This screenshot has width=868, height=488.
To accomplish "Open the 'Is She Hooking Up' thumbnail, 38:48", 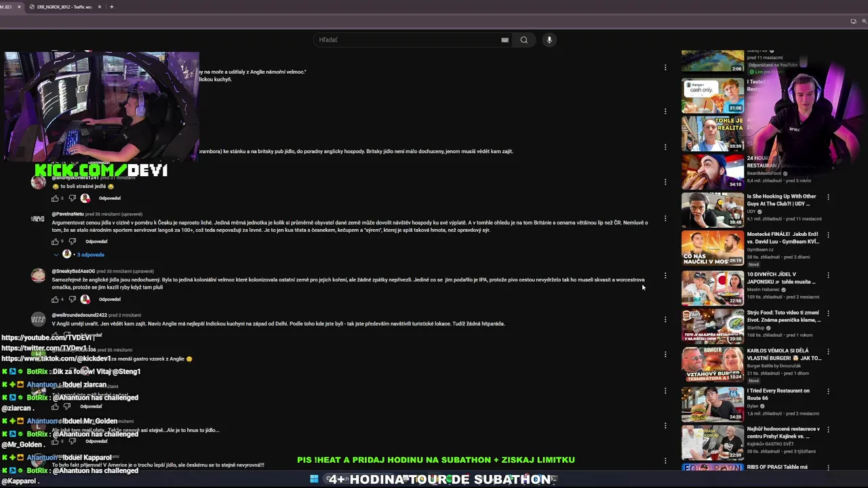I will click(x=713, y=210).
